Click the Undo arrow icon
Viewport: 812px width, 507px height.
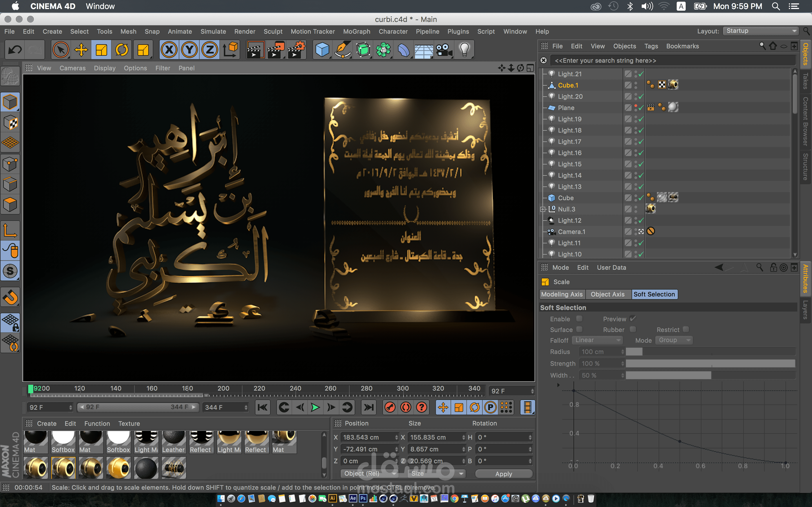[x=15, y=50]
